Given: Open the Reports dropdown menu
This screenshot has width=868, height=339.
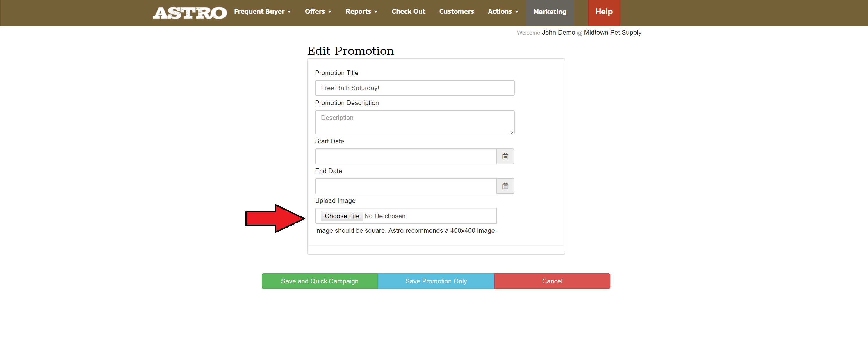Looking at the screenshot, I should tap(361, 11).
